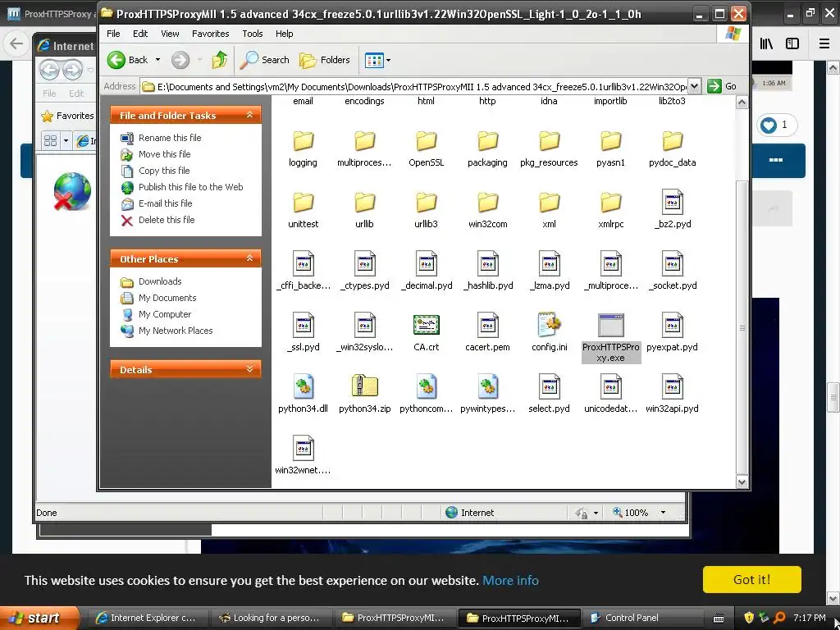Select the CA.crt certificate icon

coord(427,325)
